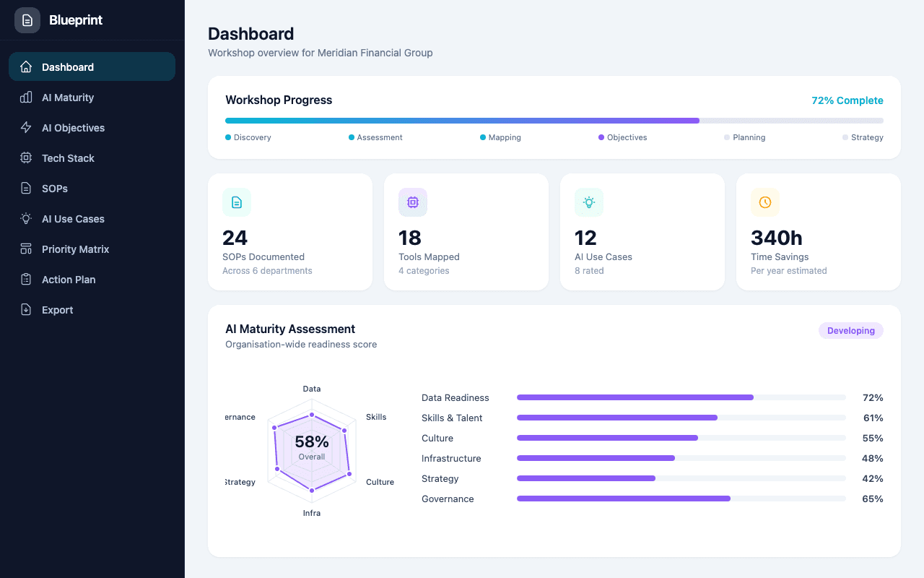Click the 72% Complete link
Screen dimensions: 924x578
847,100
